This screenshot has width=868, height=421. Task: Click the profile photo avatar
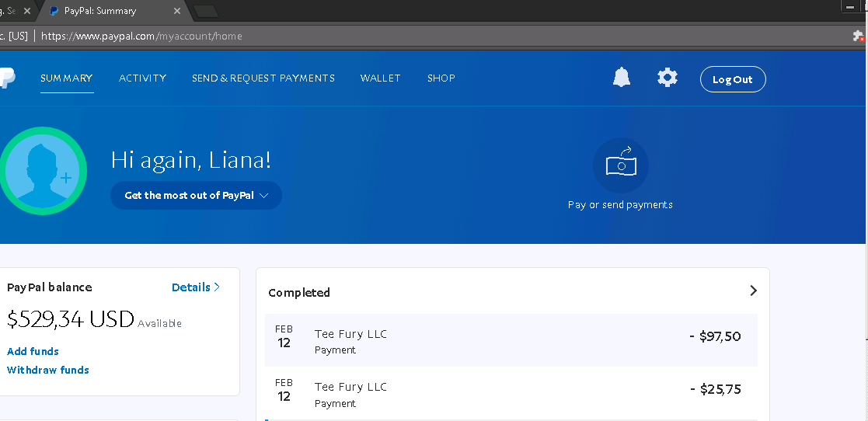tap(43, 170)
